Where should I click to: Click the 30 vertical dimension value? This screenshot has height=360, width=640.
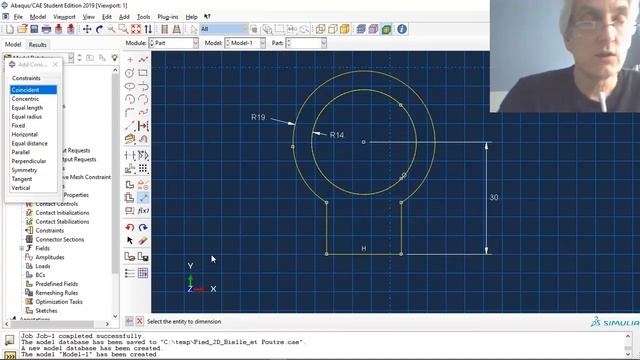click(x=494, y=197)
